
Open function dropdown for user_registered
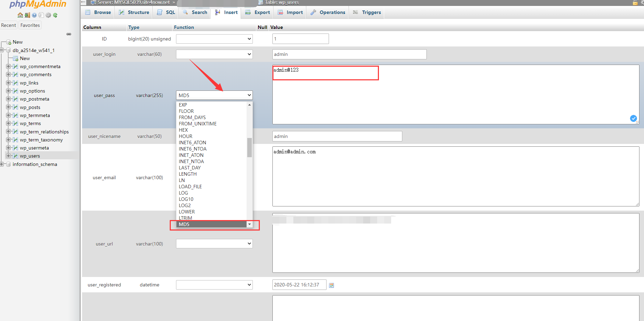pyautogui.click(x=214, y=285)
